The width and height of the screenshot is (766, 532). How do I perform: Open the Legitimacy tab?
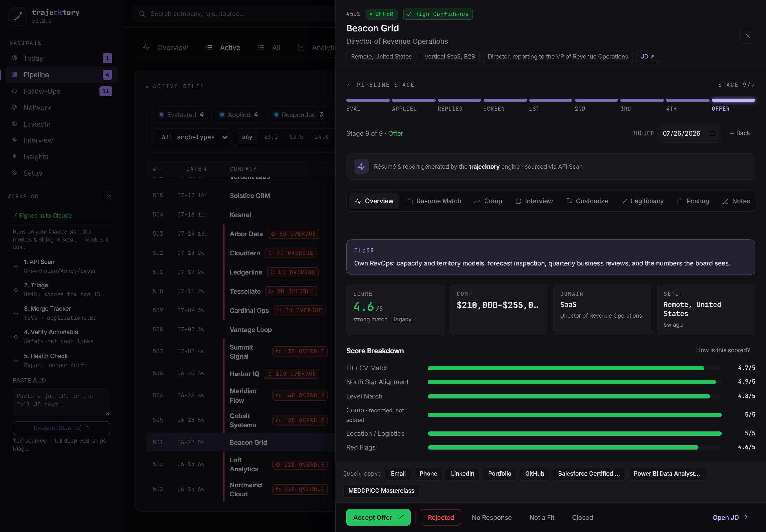(642, 201)
